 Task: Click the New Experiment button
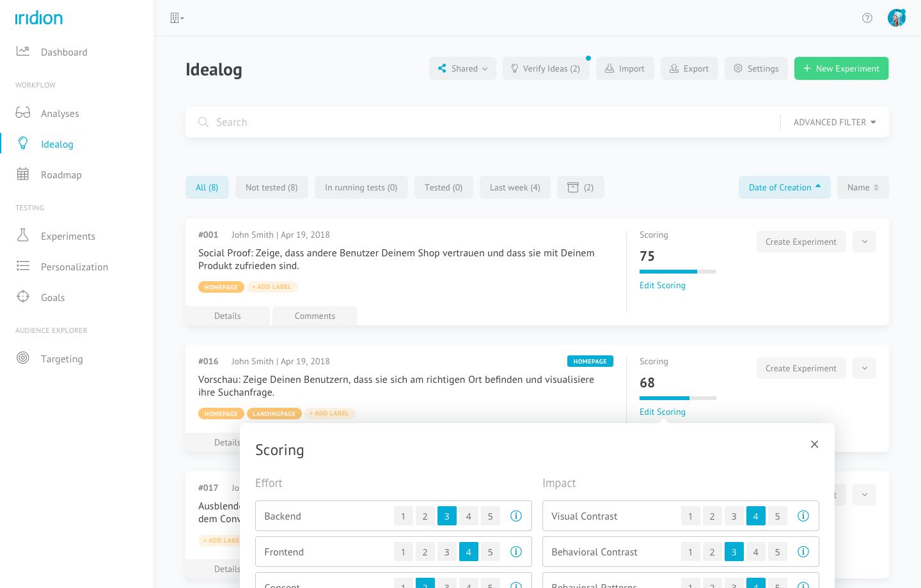841,68
